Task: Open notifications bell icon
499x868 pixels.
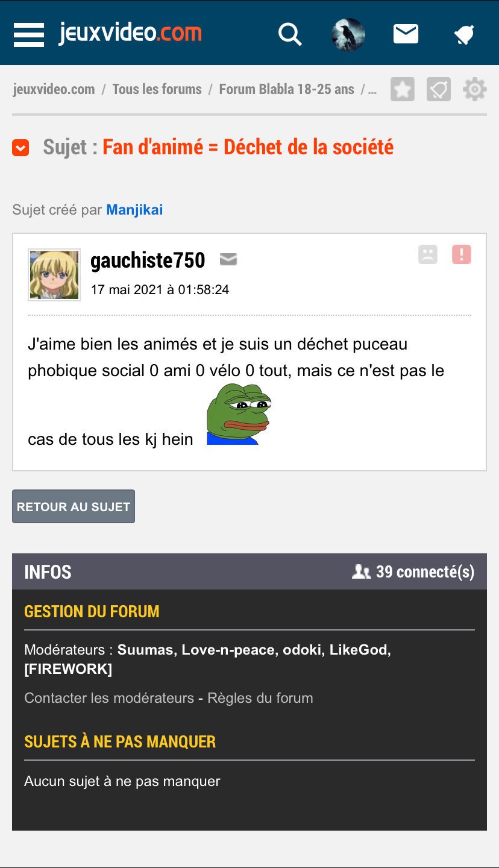Action: pyautogui.click(x=464, y=35)
